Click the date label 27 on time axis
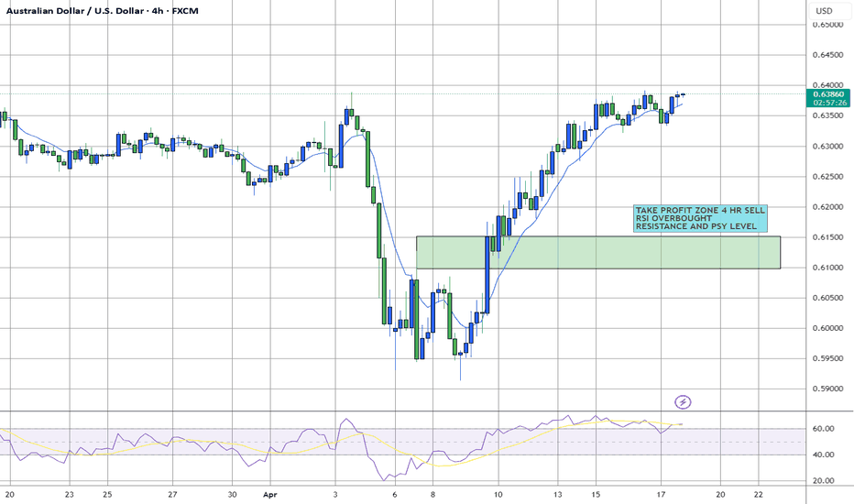Image resolution: width=854 pixels, height=504 pixels. click(172, 495)
